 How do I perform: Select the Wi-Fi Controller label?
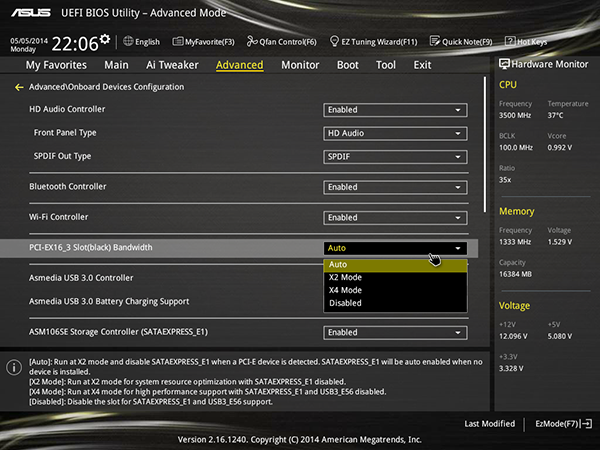(x=59, y=217)
